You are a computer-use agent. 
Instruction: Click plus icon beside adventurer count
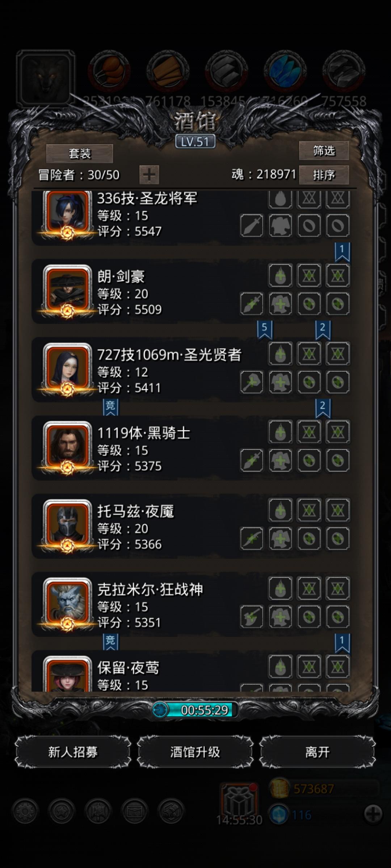pos(149,175)
